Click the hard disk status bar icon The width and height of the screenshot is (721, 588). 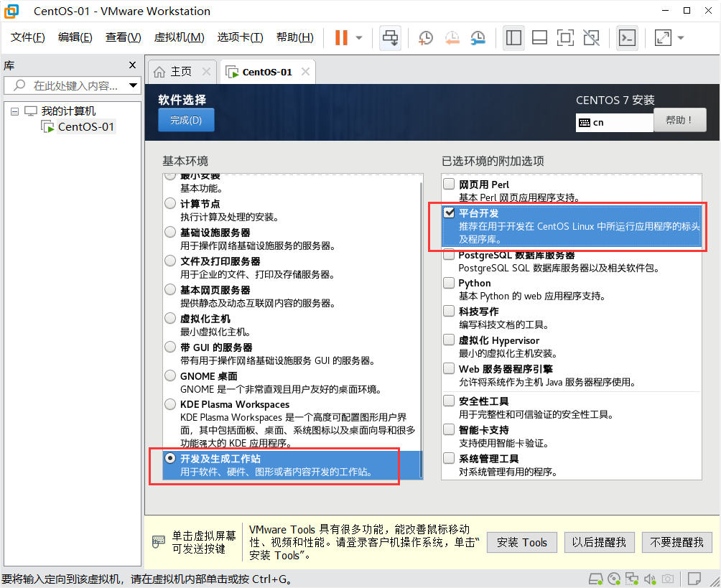tap(596, 579)
